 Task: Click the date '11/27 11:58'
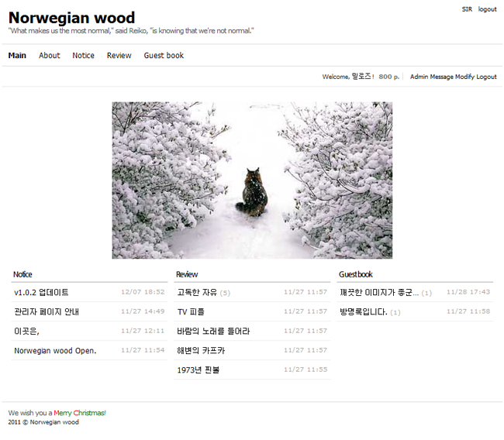click(468, 311)
